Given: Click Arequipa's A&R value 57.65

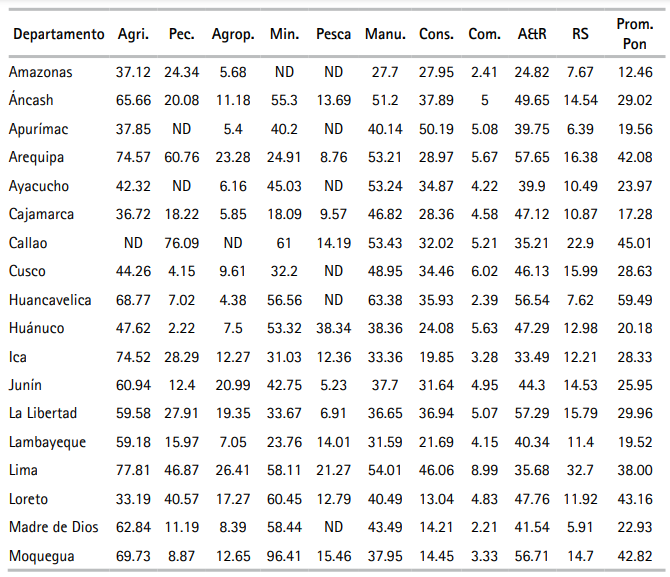Looking at the screenshot, I should [x=531, y=158].
